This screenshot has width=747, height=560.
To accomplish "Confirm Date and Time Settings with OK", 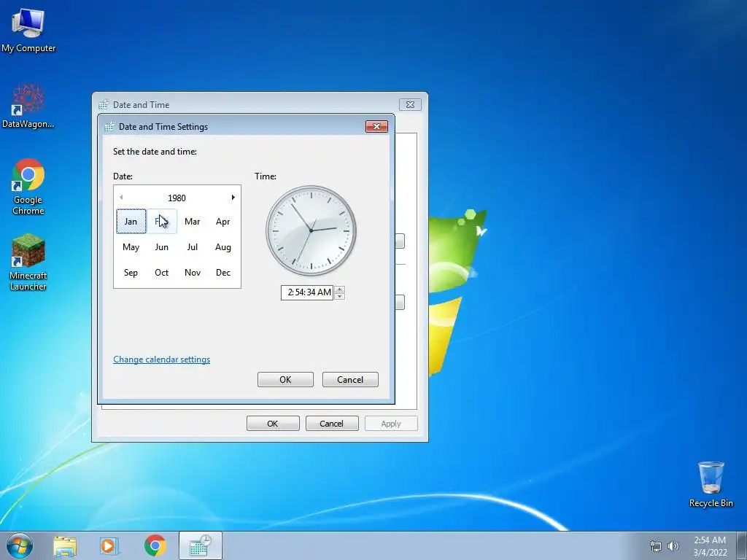I will click(x=285, y=379).
